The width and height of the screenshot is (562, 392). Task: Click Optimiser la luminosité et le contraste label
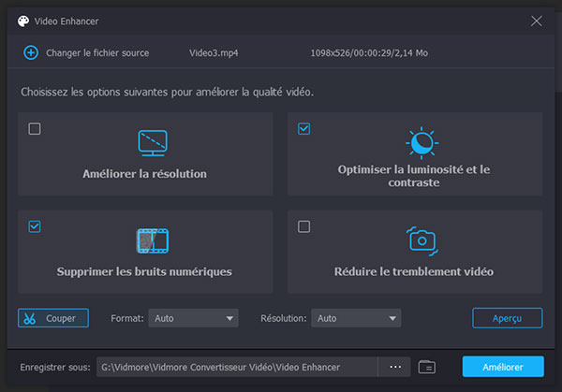click(414, 176)
